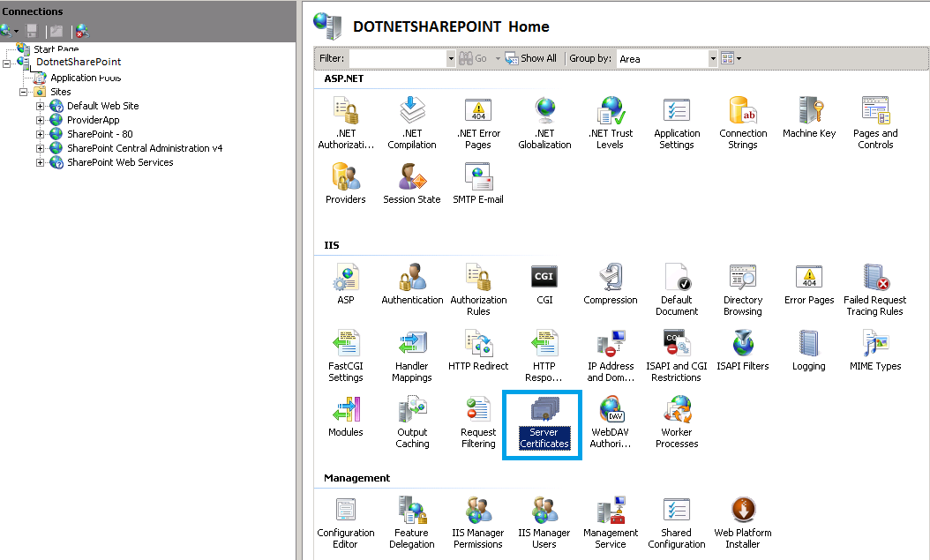
Task: Collapse DotnetSharePoint server node
Action: 7,63
